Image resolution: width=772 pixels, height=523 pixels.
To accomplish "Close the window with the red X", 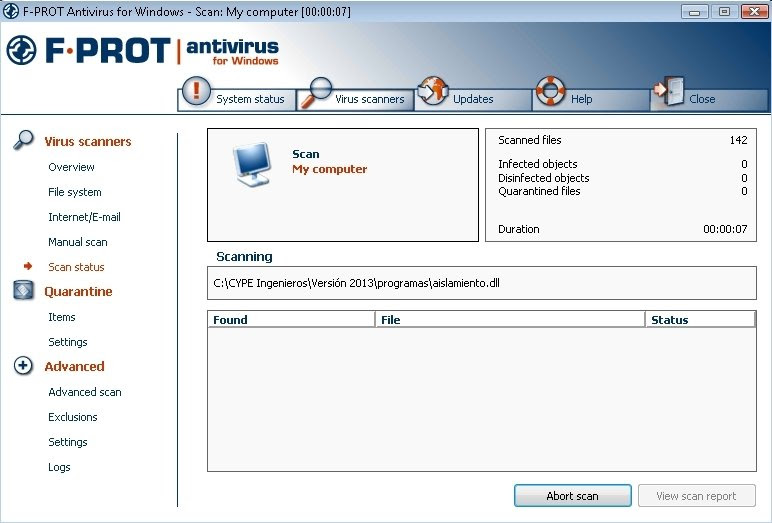I will pyautogui.click(x=754, y=11).
